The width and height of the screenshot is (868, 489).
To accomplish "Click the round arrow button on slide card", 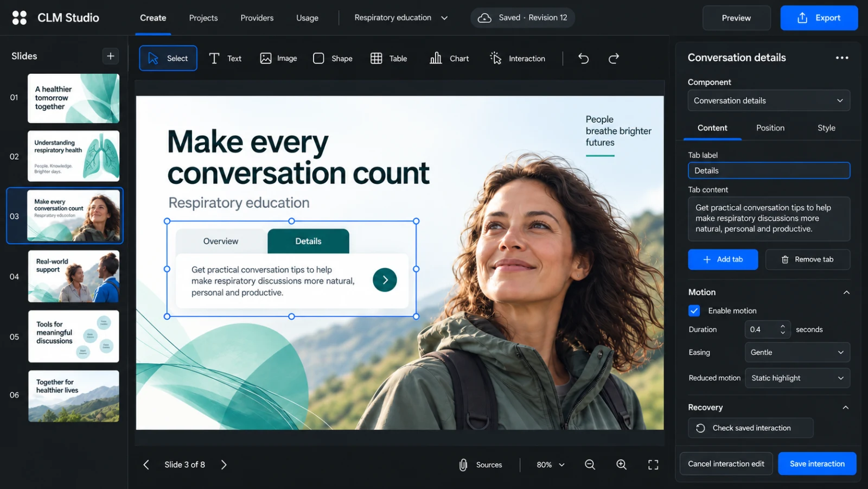I will coord(385,280).
